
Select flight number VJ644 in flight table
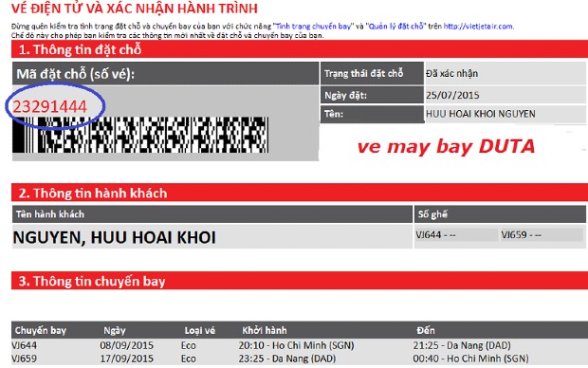[25, 345]
